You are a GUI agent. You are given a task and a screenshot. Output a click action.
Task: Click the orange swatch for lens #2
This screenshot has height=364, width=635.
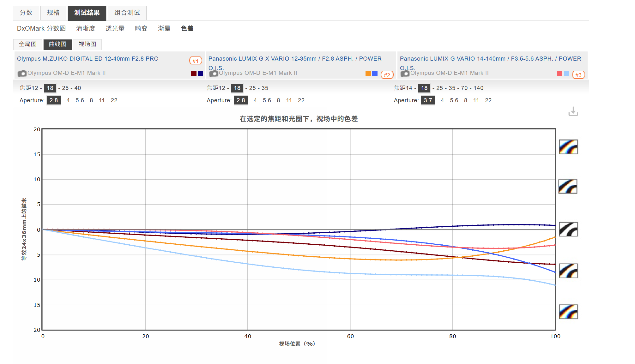[368, 73]
